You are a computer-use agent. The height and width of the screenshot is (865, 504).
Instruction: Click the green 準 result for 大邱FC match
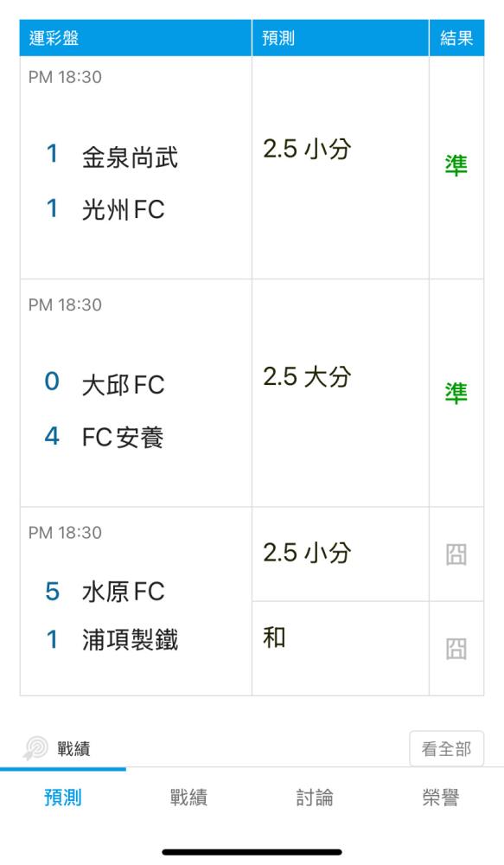click(x=456, y=393)
